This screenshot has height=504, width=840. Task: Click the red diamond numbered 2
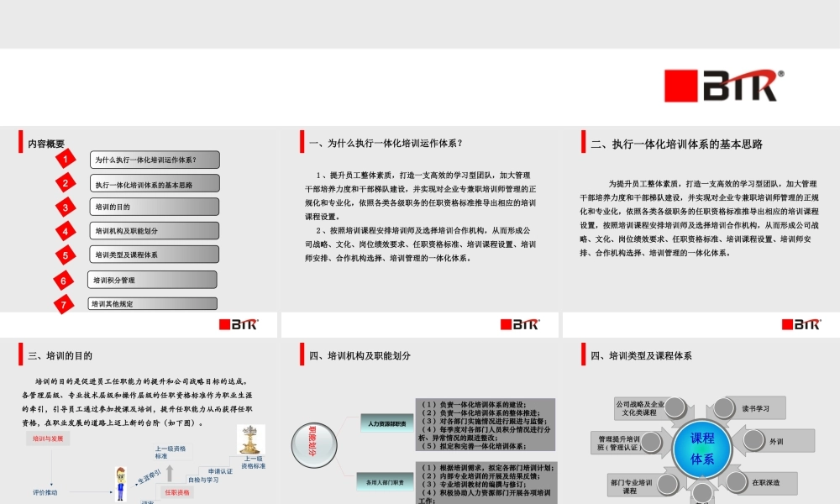(x=66, y=182)
